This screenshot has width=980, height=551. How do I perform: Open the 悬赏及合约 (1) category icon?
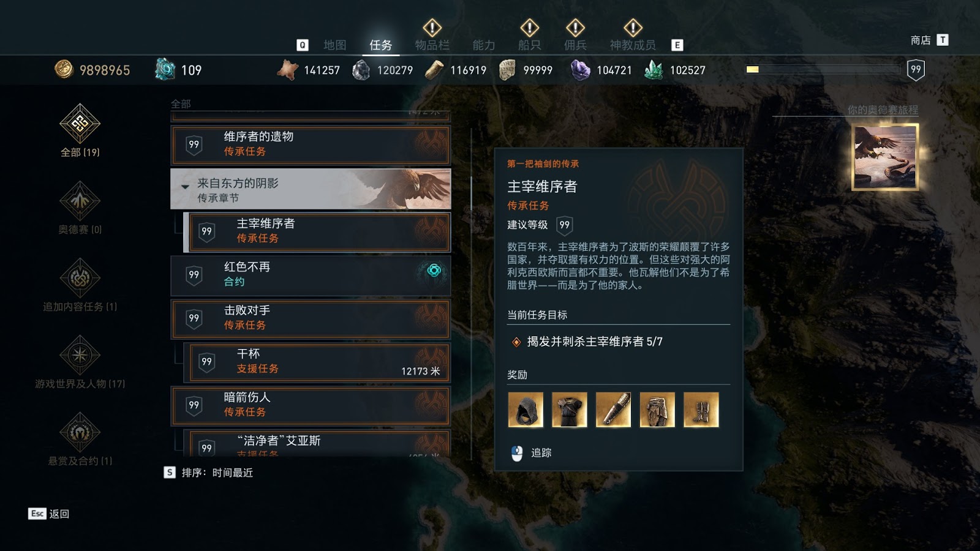(80, 432)
